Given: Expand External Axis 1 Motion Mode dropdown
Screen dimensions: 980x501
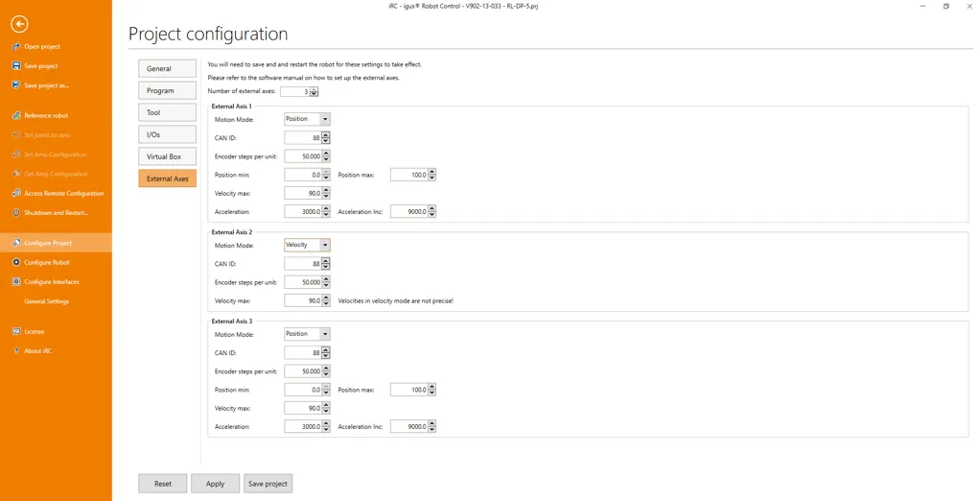Looking at the screenshot, I should (x=325, y=119).
